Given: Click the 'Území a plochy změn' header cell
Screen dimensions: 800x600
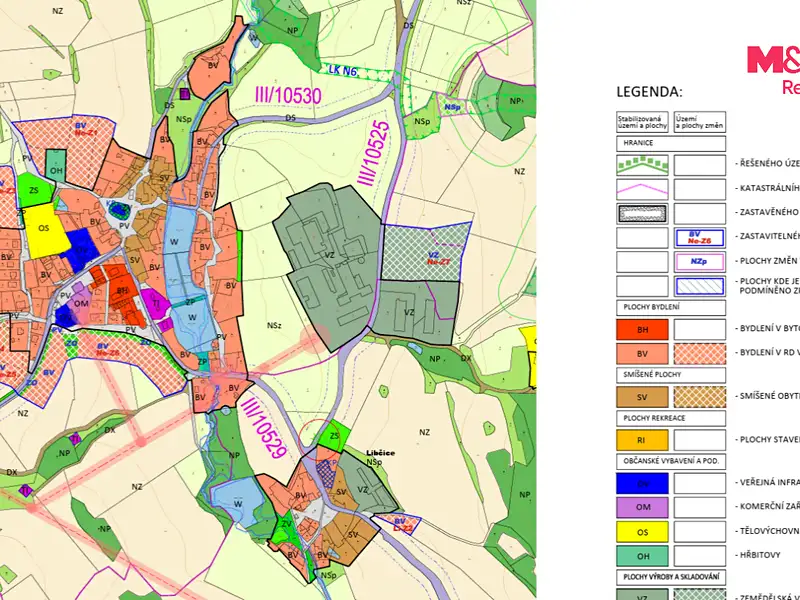Looking at the screenshot, I should point(699,122).
